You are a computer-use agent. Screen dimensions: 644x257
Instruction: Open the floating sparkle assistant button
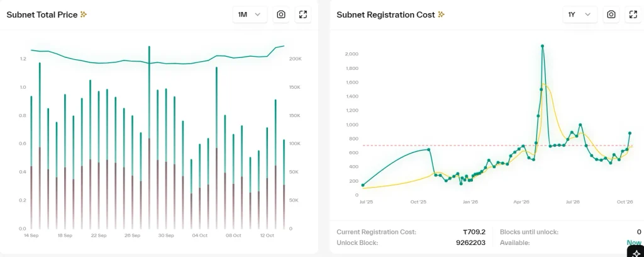click(636, 252)
